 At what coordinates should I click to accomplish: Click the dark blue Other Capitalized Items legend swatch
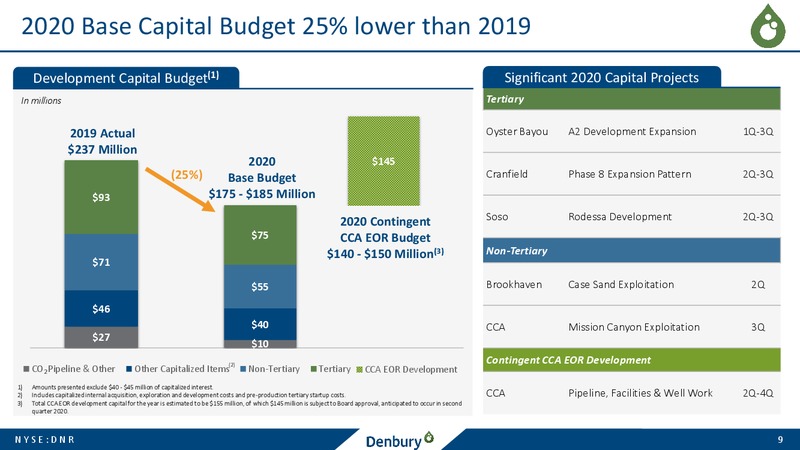(129, 369)
